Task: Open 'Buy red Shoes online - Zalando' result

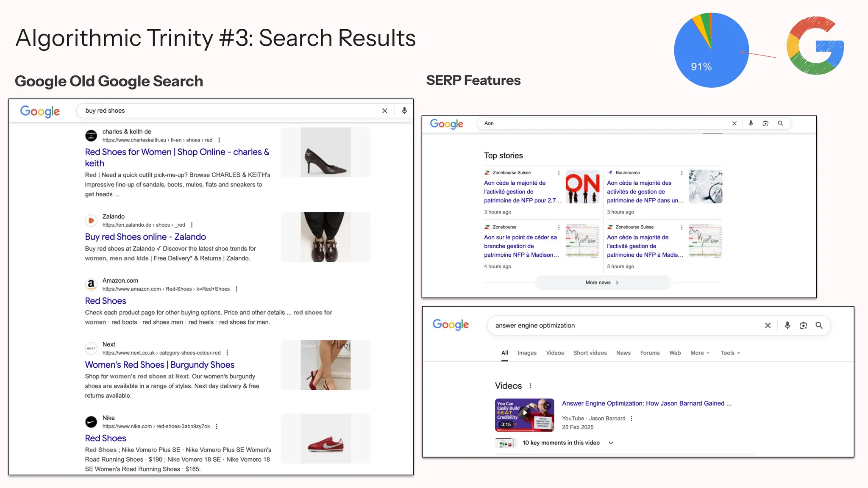Action: coord(145,237)
